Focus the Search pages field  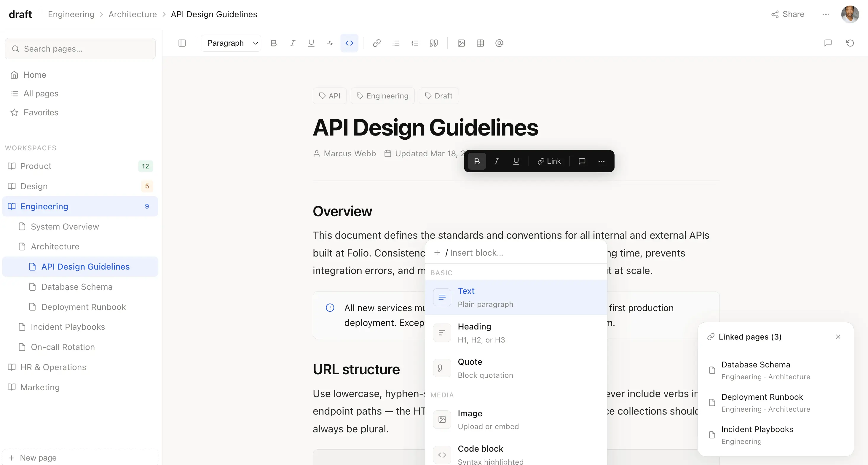tap(80, 49)
